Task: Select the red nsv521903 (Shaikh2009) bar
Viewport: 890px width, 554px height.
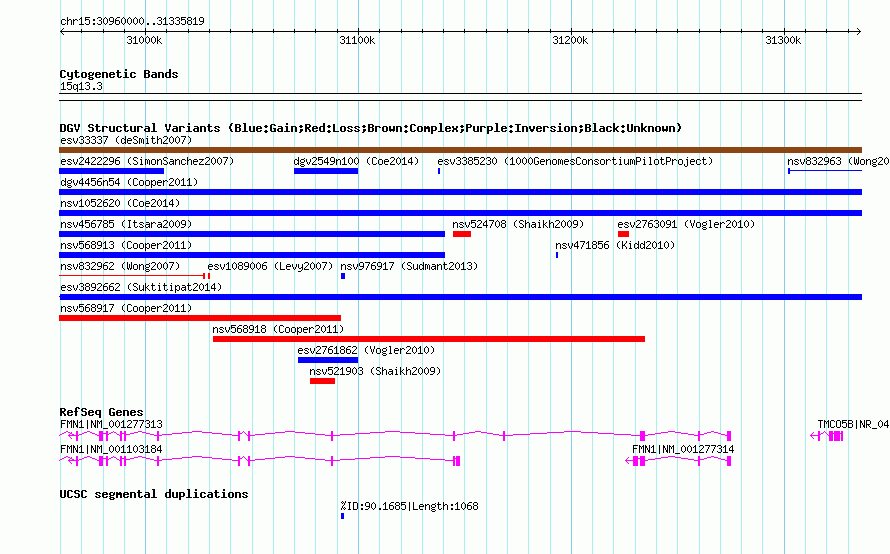Action: click(322, 381)
